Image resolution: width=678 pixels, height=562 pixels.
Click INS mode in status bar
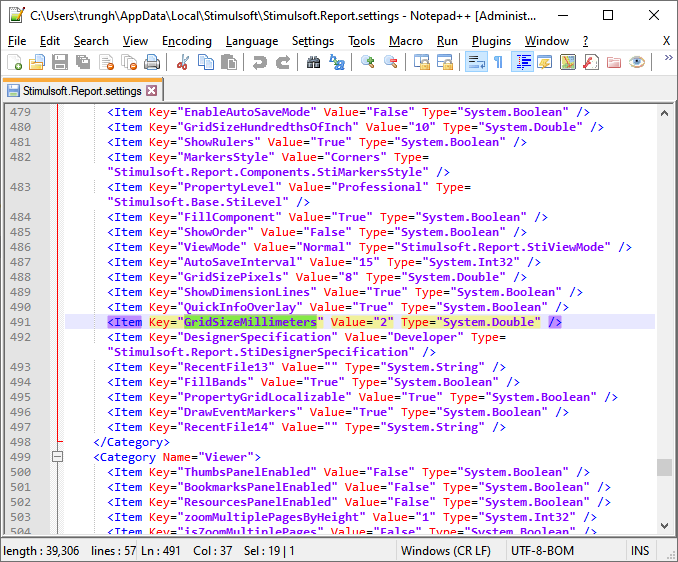click(x=640, y=551)
